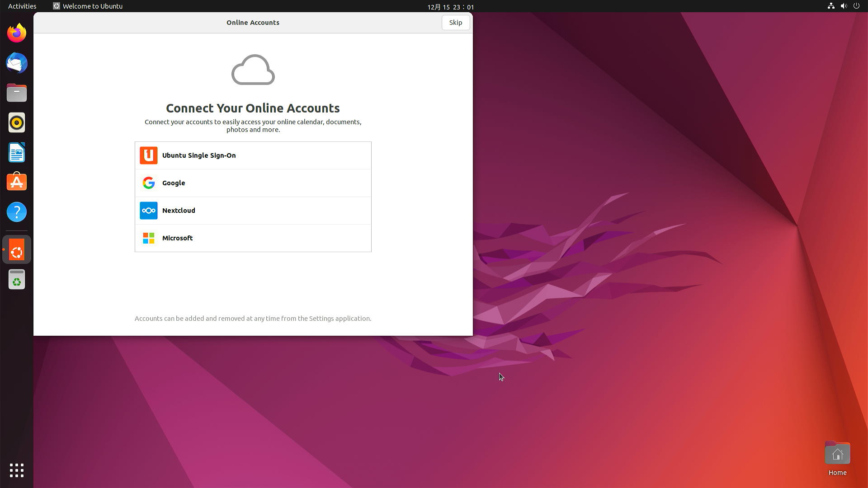This screenshot has height=488, width=868.
Task: Open the Files application
Action: [x=16, y=93]
